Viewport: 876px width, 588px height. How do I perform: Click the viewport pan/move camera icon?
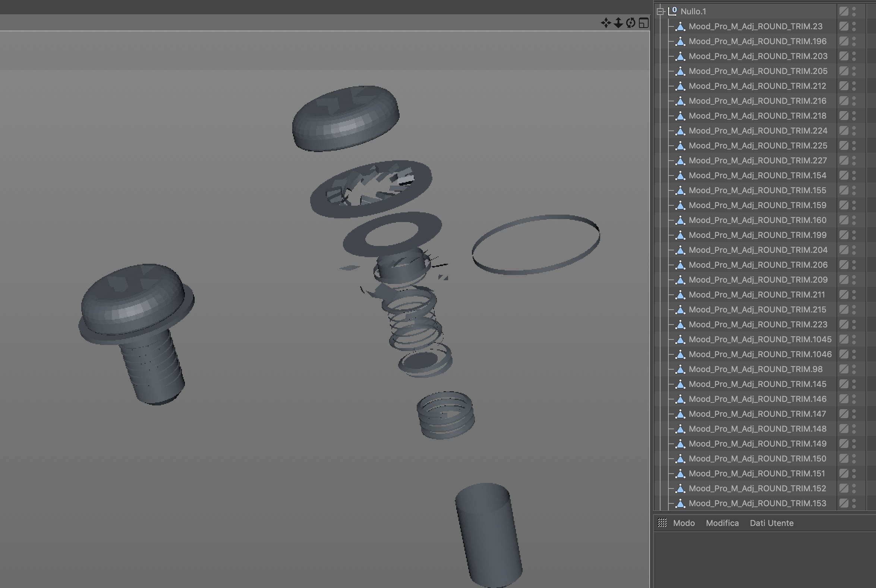tap(605, 23)
